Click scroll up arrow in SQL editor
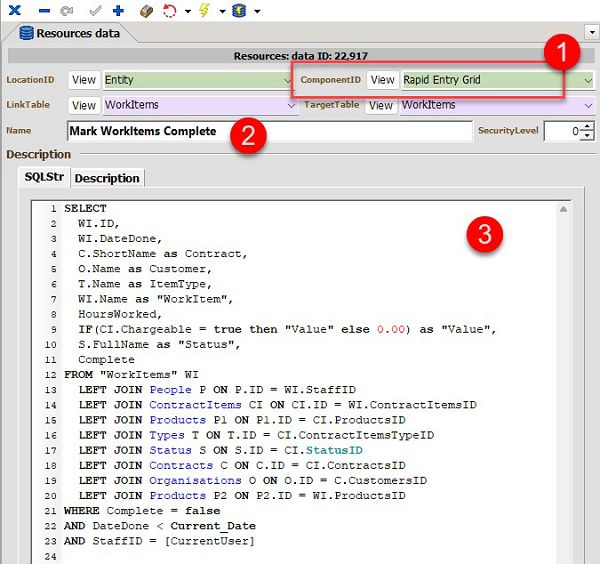600x564 pixels. 563,209
